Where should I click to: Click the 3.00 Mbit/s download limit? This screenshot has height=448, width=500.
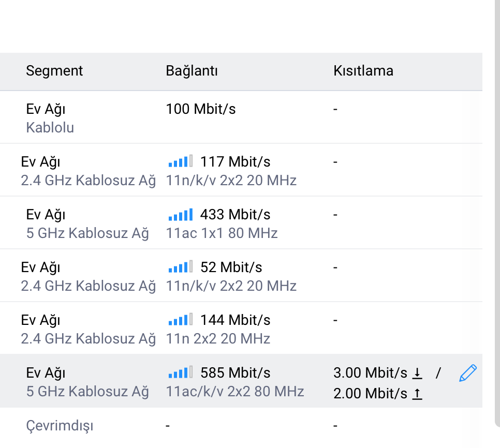370,373
